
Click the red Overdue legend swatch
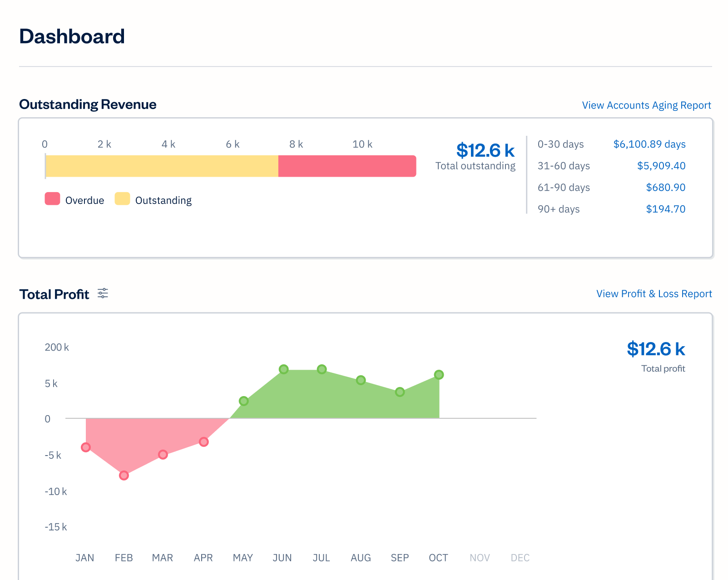[52, 199]
